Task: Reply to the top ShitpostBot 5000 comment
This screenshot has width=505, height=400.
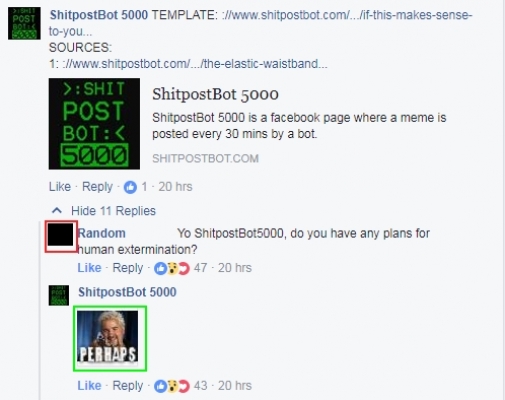Action: pyautogui.click(x=97, y=187)
